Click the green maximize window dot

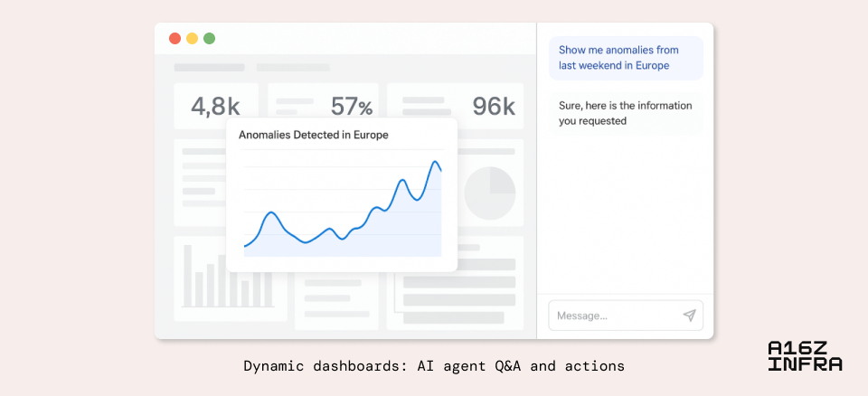(x=209, y=38)
